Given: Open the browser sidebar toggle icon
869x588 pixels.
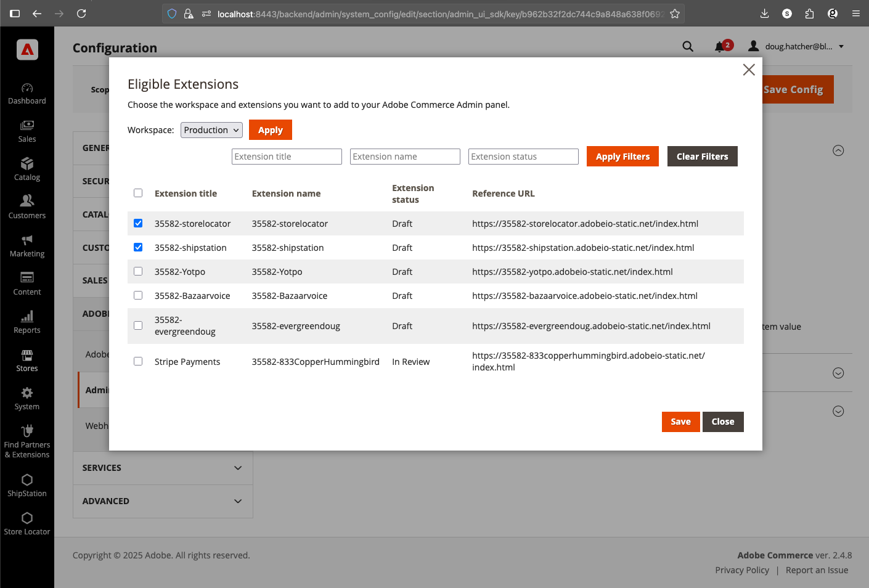Looking at the screenshot, I should click(x=15, y=14).
